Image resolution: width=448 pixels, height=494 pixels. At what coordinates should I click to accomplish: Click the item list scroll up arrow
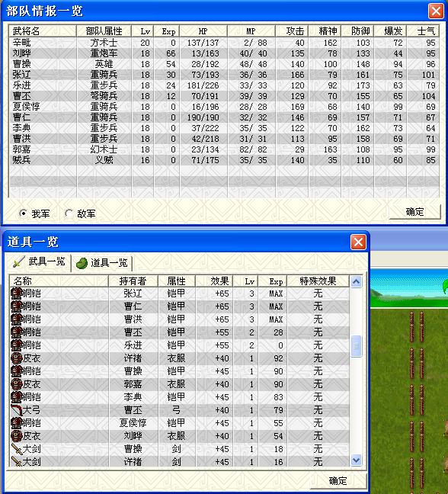point(356,281)
